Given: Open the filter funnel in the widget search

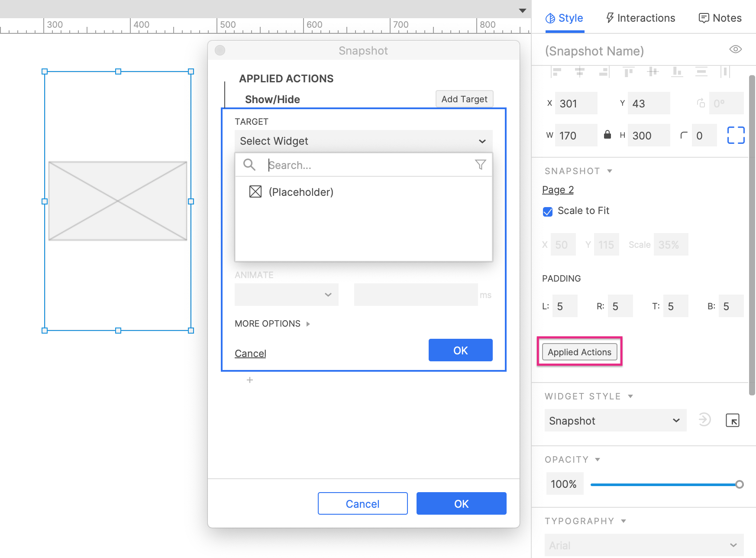Looking at the screenshot, I should tap(480, 165).
